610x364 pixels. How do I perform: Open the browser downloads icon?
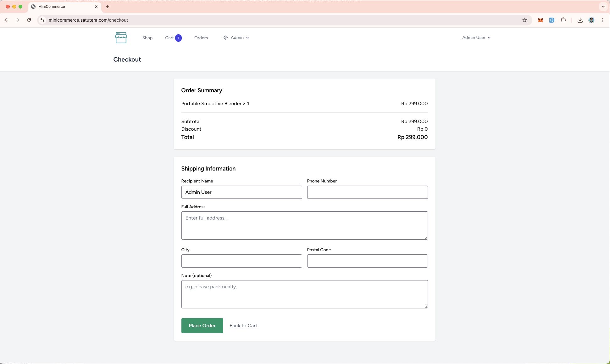coord(580,20)
